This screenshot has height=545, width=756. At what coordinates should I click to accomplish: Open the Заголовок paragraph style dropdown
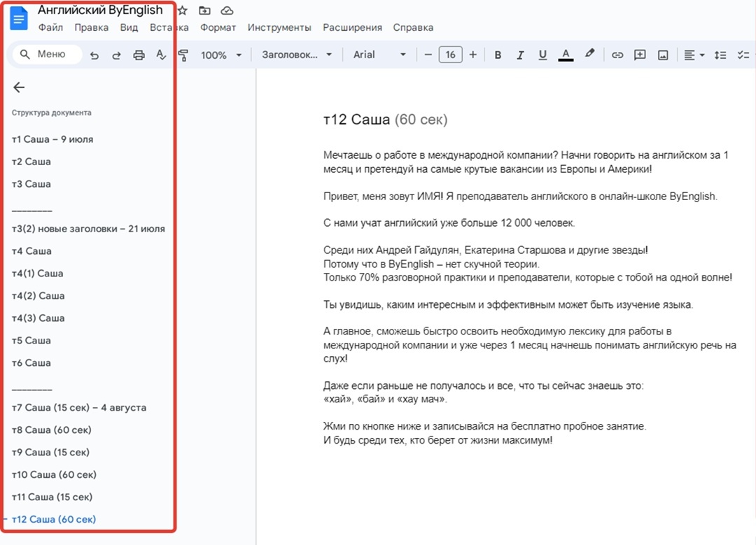pyautogui.click(x=297, y=55)
